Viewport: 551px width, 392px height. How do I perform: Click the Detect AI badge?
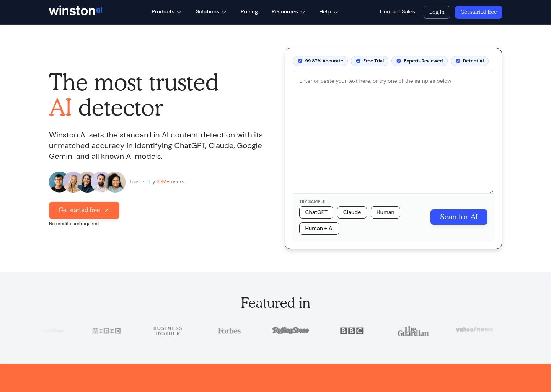(x=469, y=61)
